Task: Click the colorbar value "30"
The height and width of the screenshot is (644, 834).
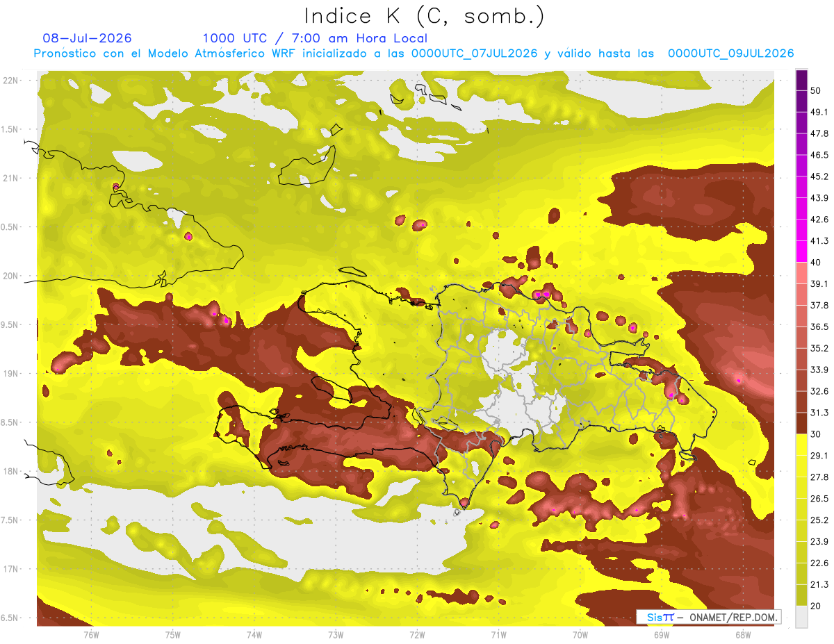Action: tap(816, 434)
